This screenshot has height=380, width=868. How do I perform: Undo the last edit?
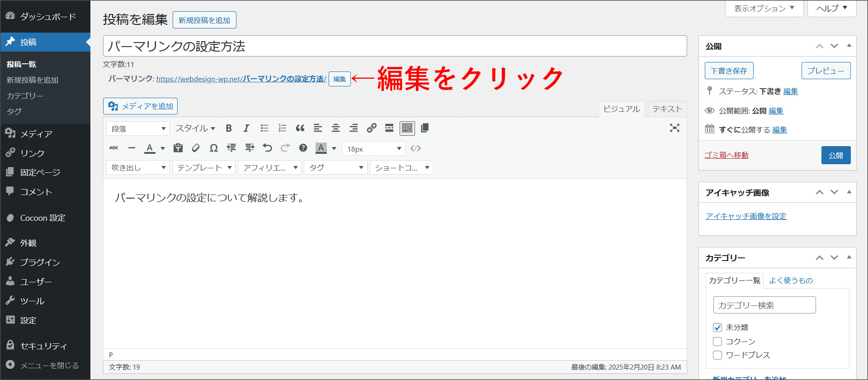click(267, 148)
